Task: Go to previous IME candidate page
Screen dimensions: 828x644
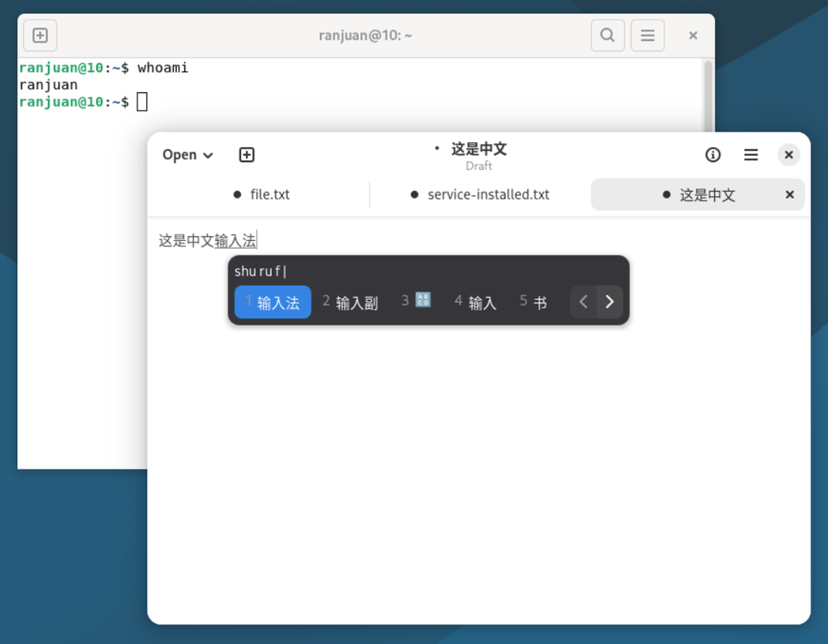Action: tap(584, 302)
